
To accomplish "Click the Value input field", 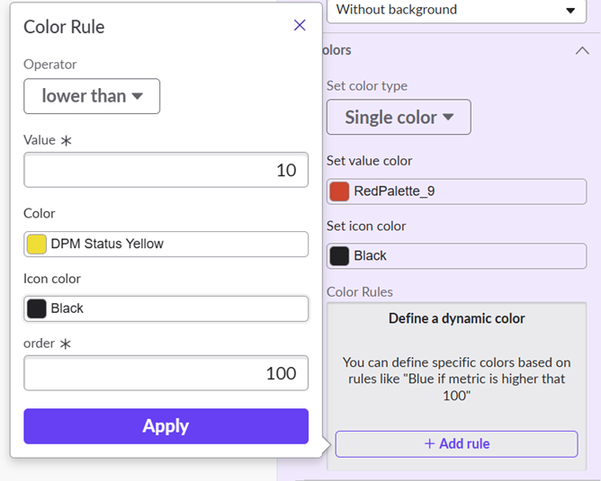I will coord(166,170).
